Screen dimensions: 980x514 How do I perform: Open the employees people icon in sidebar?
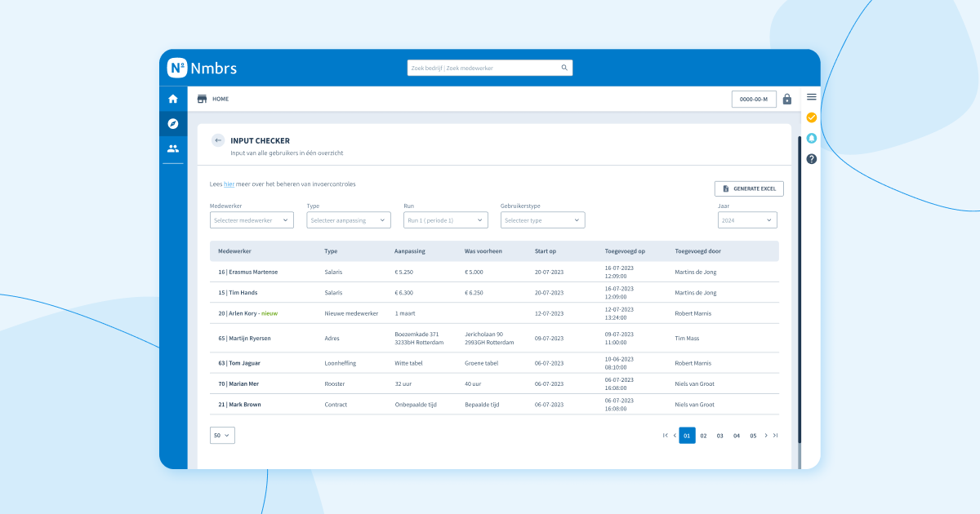173,148
